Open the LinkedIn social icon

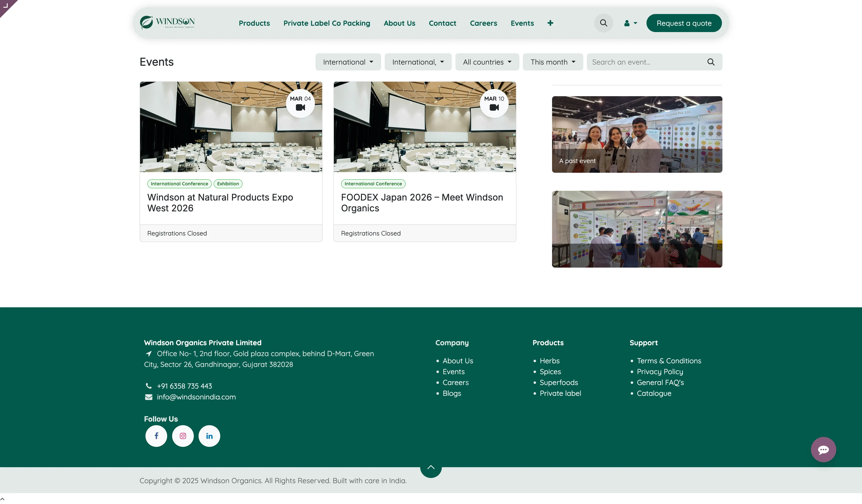[x=209, y=436]
